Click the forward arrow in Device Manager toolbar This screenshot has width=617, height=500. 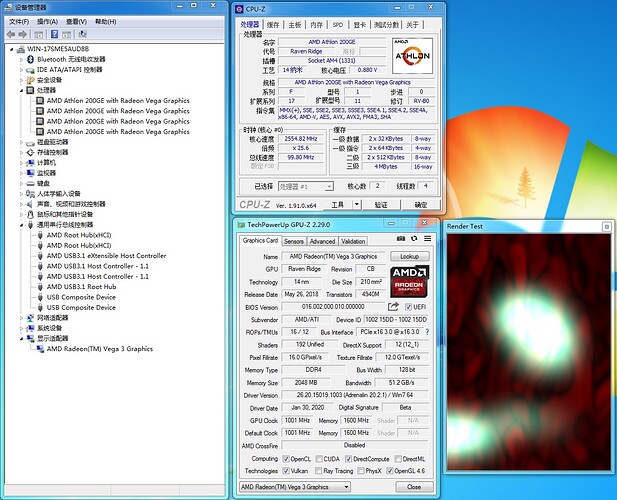(23, 35)
